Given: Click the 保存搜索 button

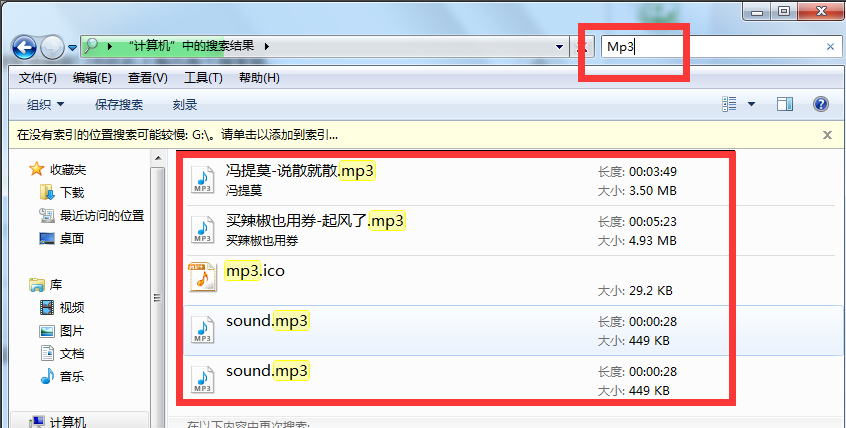Looking at the screenshot, I should pyautogui.click(x=119, y=105).
